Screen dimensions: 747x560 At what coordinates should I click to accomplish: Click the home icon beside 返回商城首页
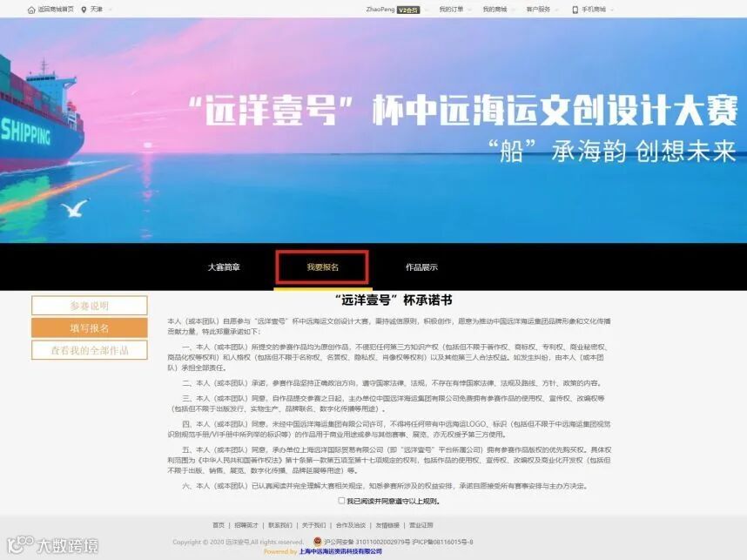31,10
